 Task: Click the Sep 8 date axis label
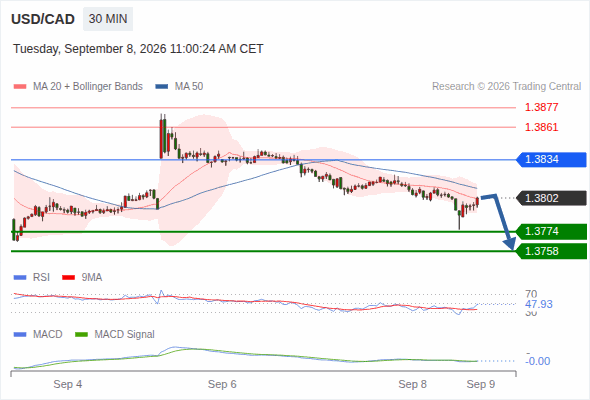(x=412, y=384)
